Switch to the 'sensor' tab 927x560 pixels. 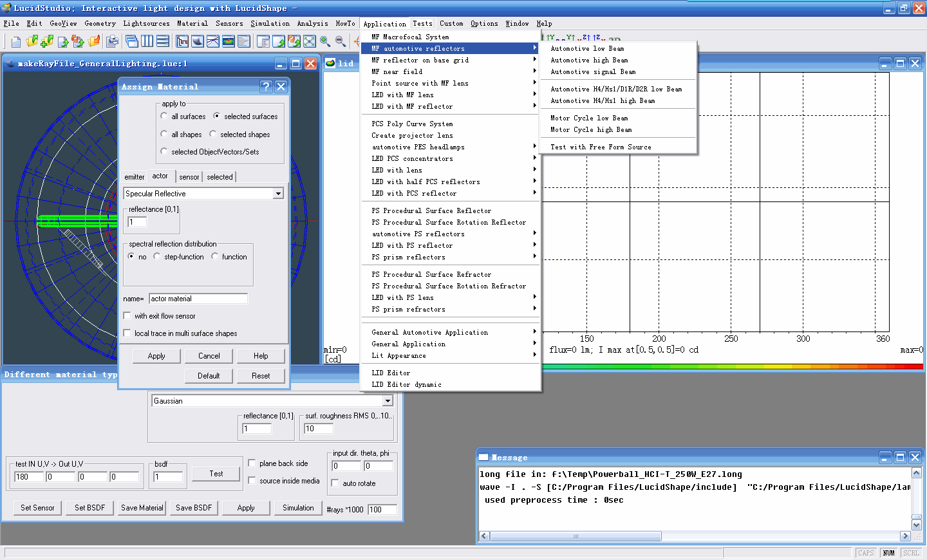189,177
